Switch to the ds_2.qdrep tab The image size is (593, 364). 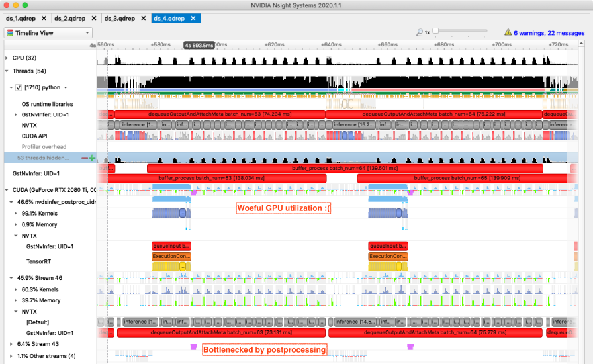click(x=69, y=18)
